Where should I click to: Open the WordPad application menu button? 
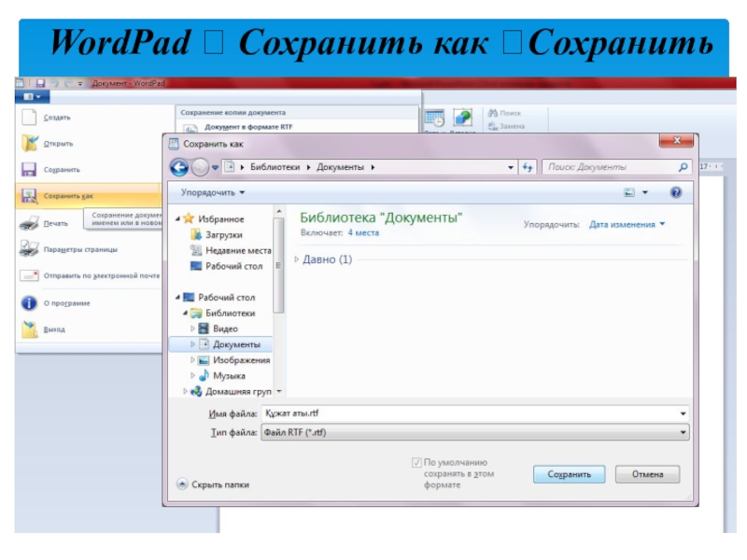(32, 97)
